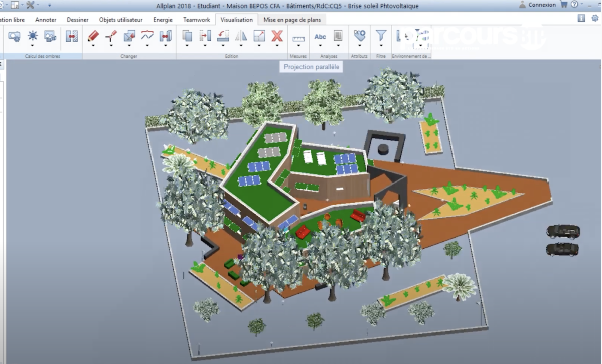Open the Teamwork ribbon tab
The image size is (602, 364).
pos(197,20)
